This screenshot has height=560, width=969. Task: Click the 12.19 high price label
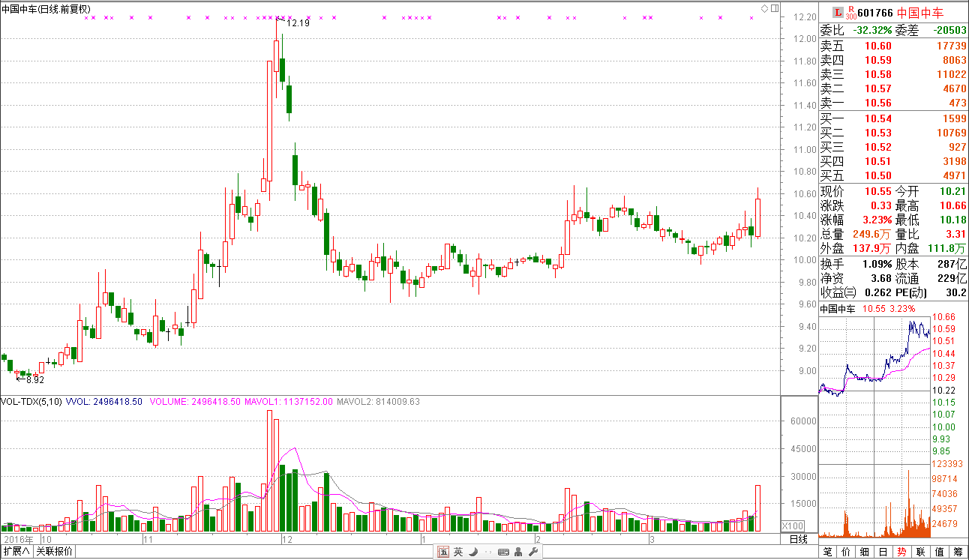(x=298, y=23)
